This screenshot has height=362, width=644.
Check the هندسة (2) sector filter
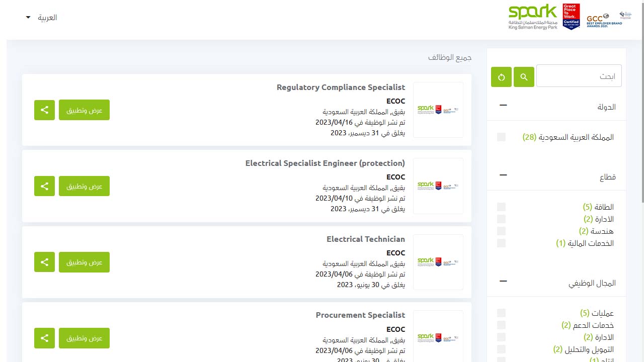[501, 231]
